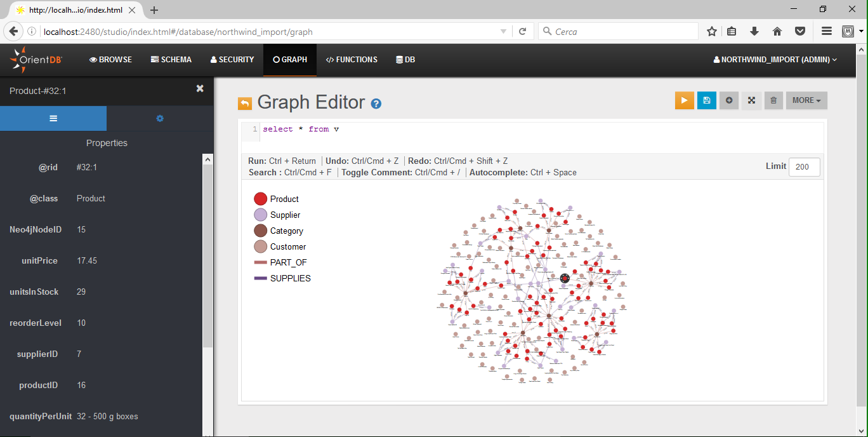Select the properties list tab in sidebar

(53, 118)
